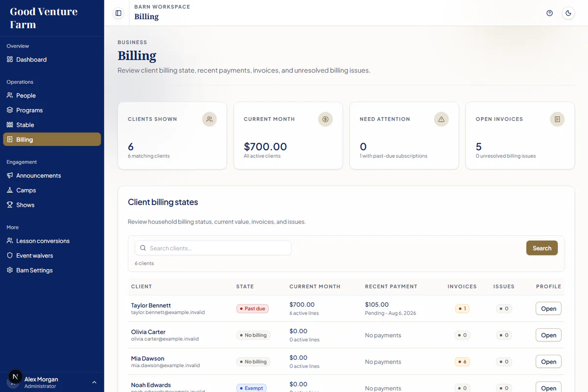588x392 pixels.
Task: Click the Client billing states heading
Action: coord(163,202)
